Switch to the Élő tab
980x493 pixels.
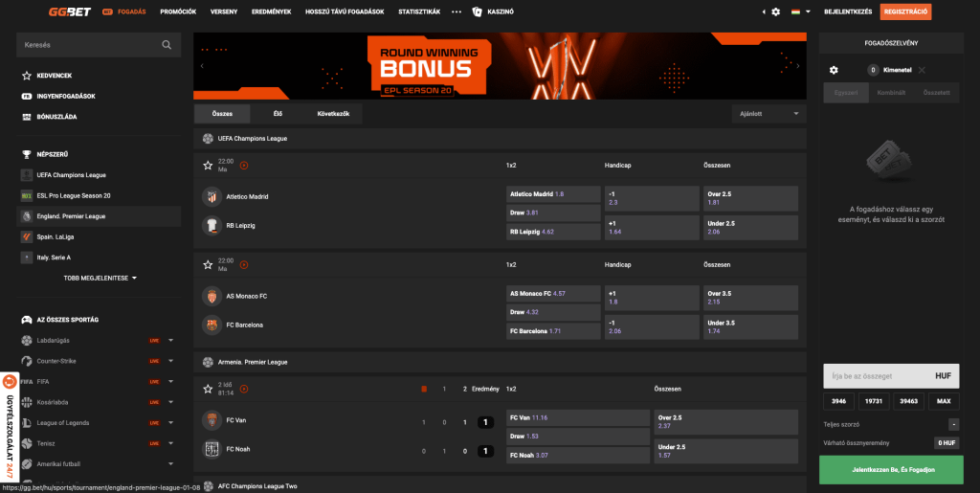278,114
